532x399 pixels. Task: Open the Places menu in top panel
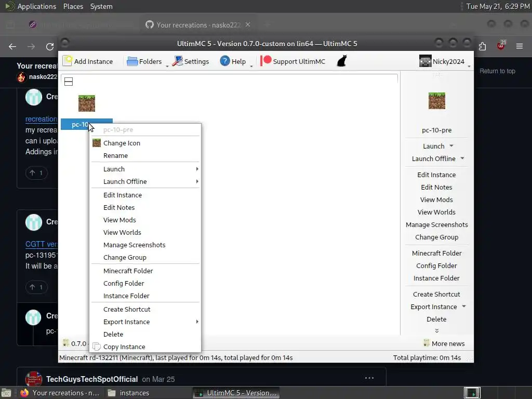[73, 6]
